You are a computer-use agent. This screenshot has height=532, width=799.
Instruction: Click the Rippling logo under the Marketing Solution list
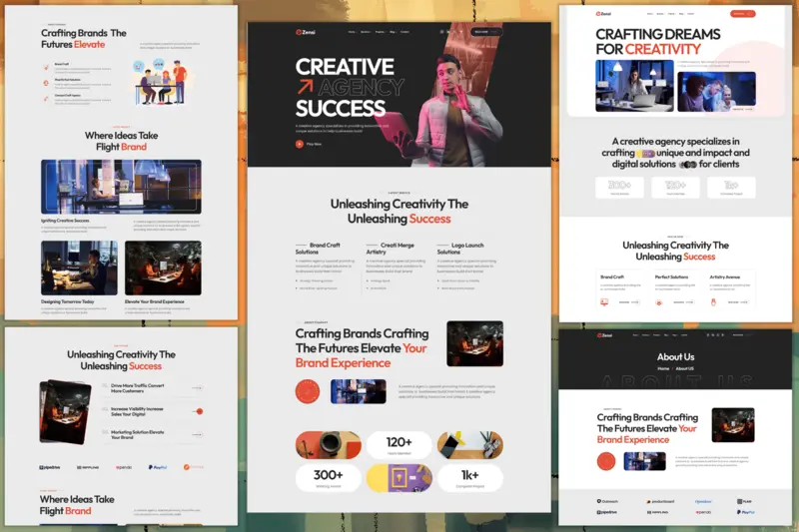pos(88,467)
